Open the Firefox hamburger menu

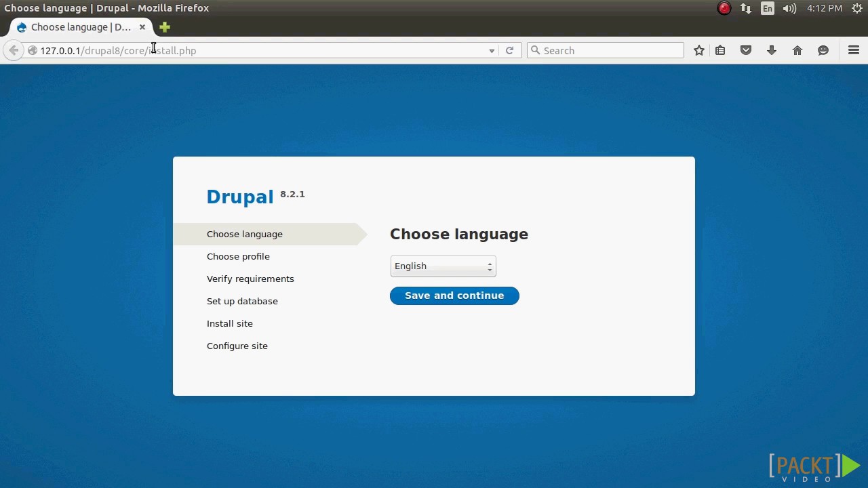(x=854, y=50)
